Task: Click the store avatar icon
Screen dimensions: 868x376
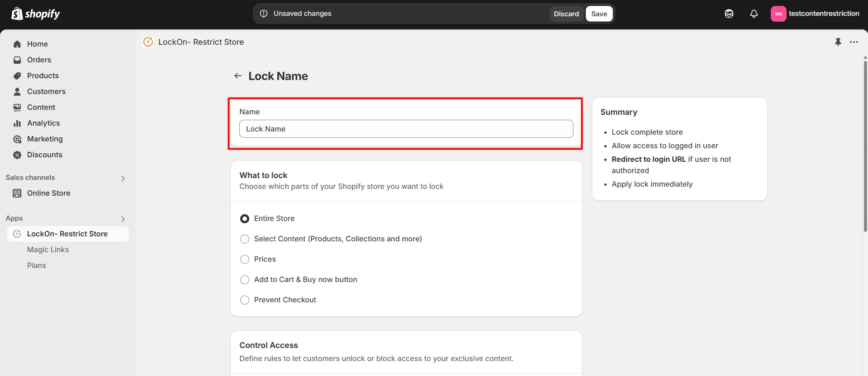Action: pos(778,14)
